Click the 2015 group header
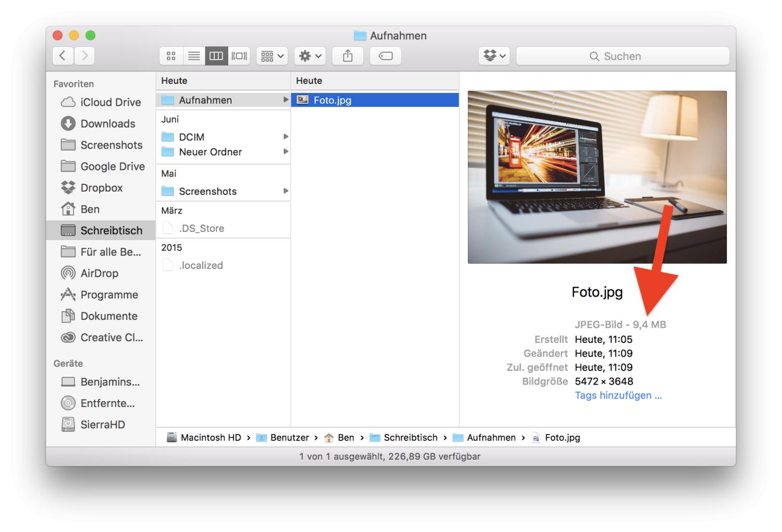This screenshot has width=782, height=532. (x=172, y=248)
